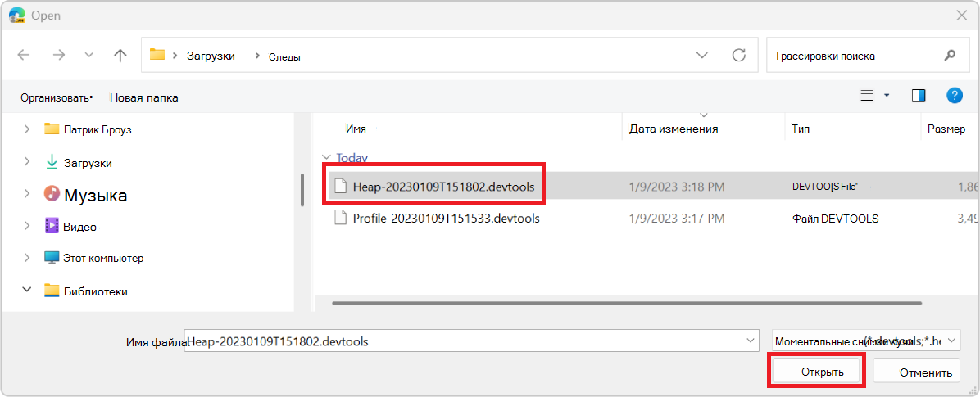
Task: Open the Организовать menu
Action: [x=57, y=97]
